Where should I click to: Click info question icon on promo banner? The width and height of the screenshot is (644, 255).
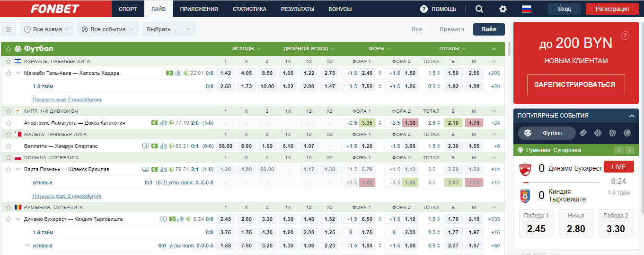click(x=625, y=36)
